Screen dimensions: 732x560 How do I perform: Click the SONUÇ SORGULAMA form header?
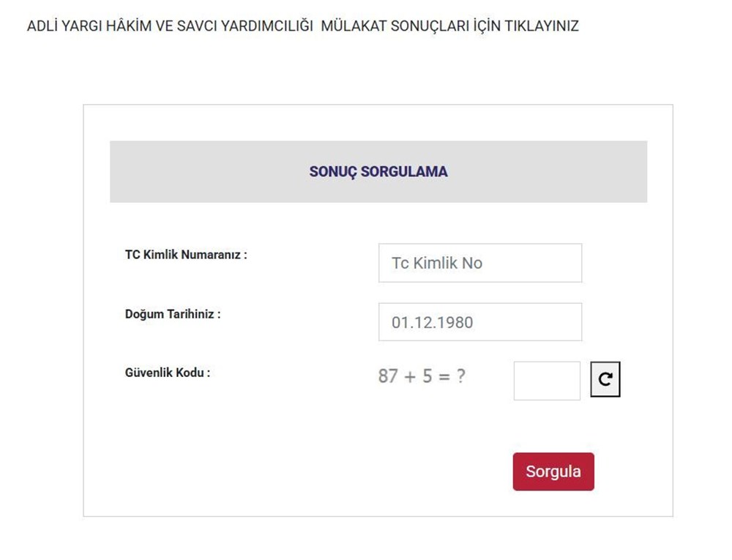[378, 171]
